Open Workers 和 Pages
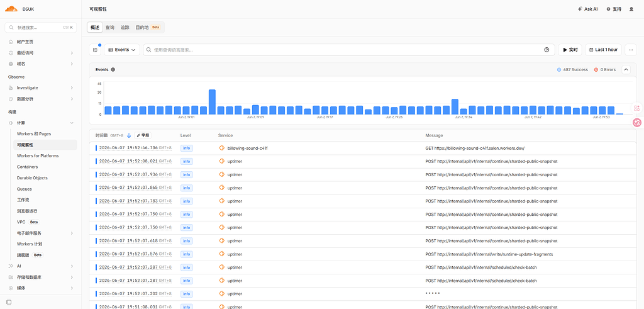Image resolution: width=644 pixels, height=309 pixels. tap(34, 134)
